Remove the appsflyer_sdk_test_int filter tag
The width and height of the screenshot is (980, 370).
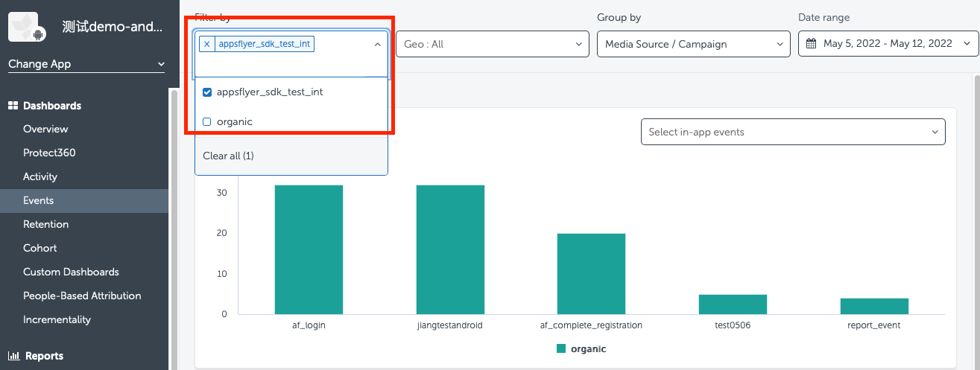(206, 44)
